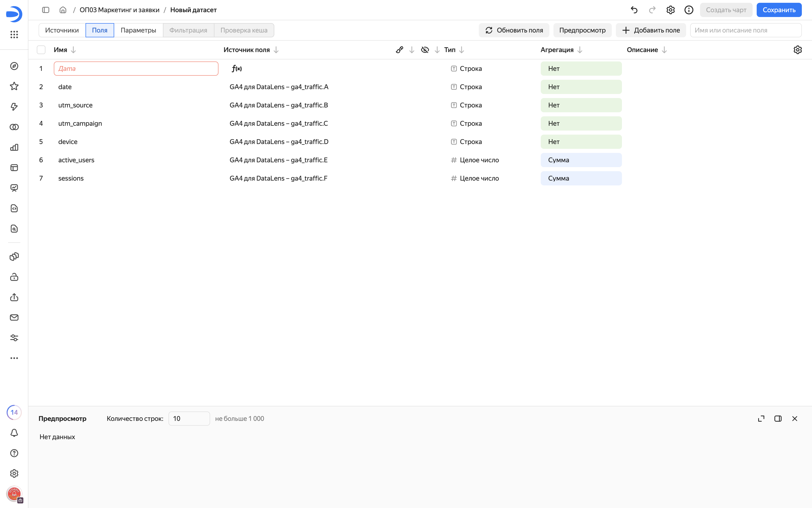
Task: Close the Предпросмотр panel
Action: (794, 419)
